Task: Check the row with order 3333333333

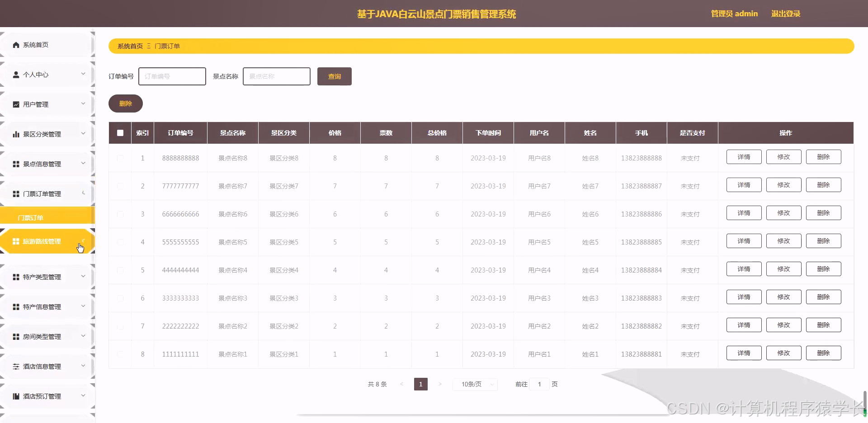Action: [120, 298]
